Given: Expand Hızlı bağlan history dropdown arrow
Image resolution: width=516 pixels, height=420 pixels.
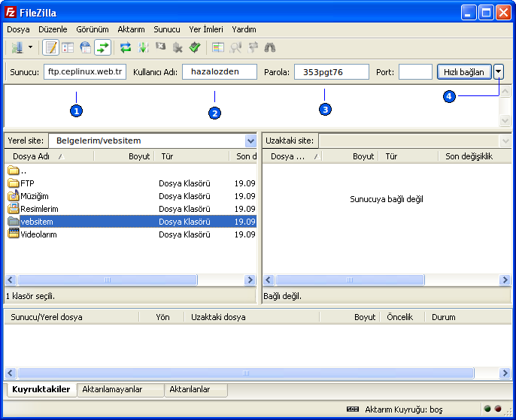Looking at the screenshot, I should coord(499,72).
